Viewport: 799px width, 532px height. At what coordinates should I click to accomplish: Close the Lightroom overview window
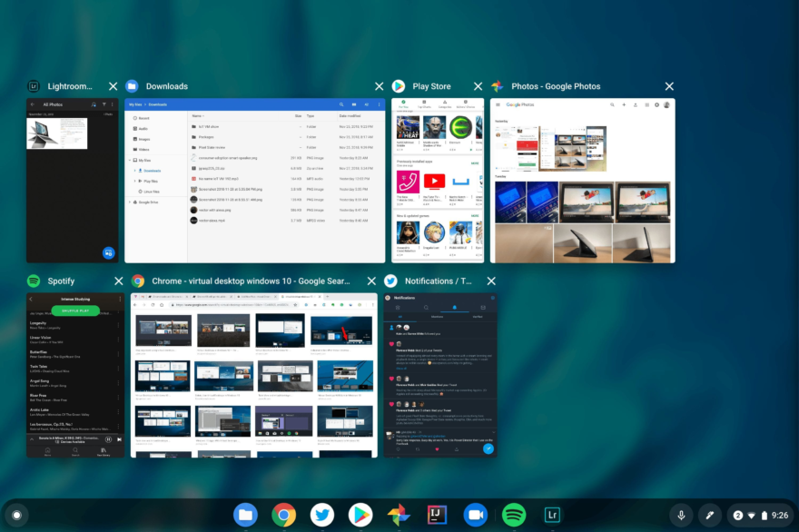pos(113,86)
